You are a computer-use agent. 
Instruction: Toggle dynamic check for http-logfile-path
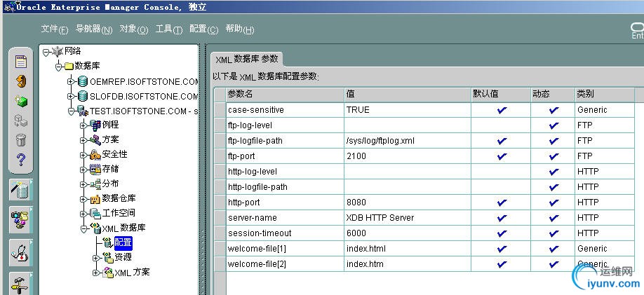(554, 187)
